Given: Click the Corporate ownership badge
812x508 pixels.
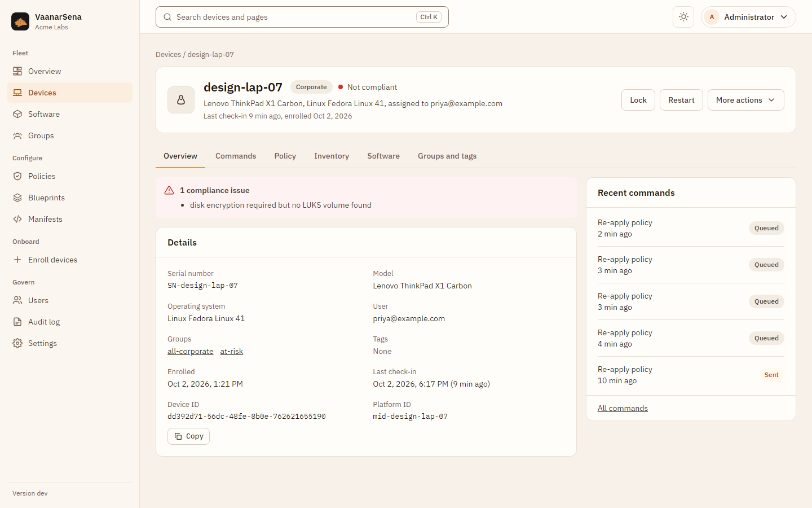Looking at the screenshot, I should [x=311, y=87].
